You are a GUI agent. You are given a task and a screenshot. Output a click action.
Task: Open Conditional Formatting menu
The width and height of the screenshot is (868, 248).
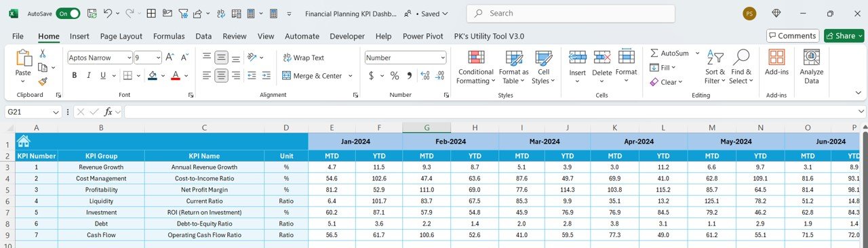pos(475,67)
